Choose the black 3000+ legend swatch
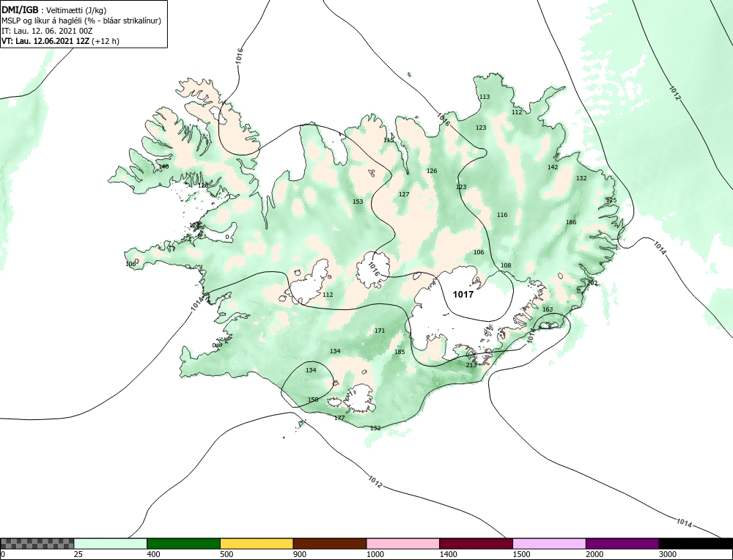Image resolution: width=733 pixels, height=560 pixels. [x=696, y=543]
